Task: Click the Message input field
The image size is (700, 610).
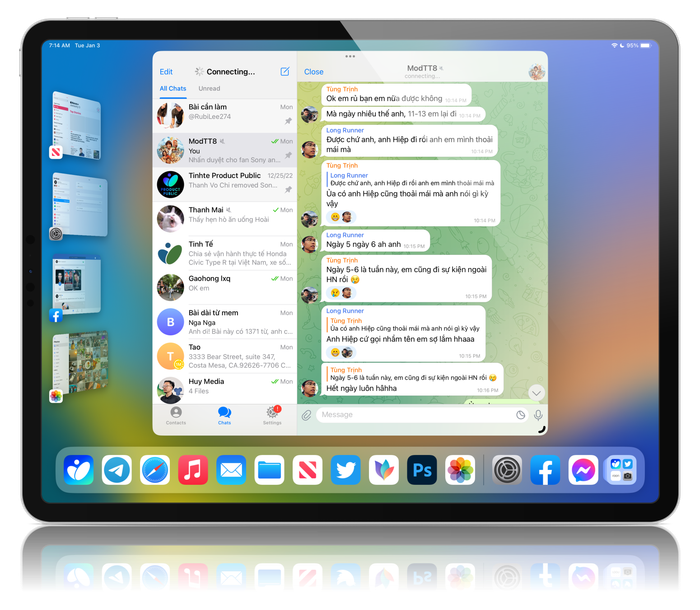Action: point(422,415)
